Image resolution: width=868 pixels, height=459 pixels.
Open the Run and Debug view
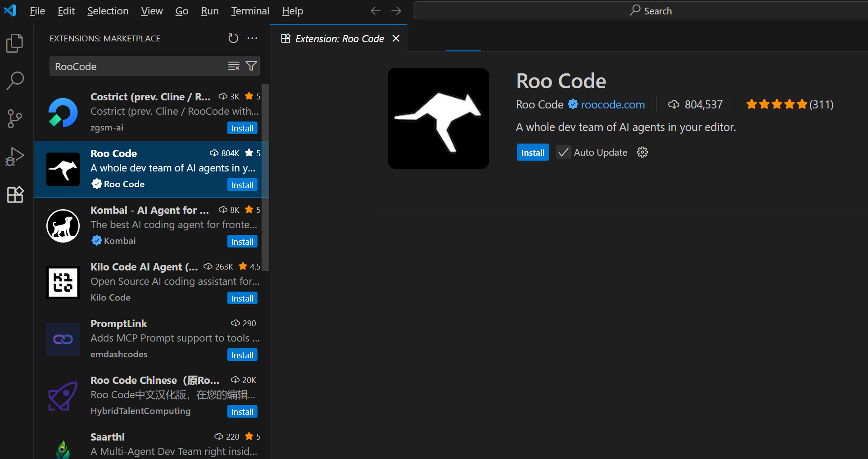[15, 157]
